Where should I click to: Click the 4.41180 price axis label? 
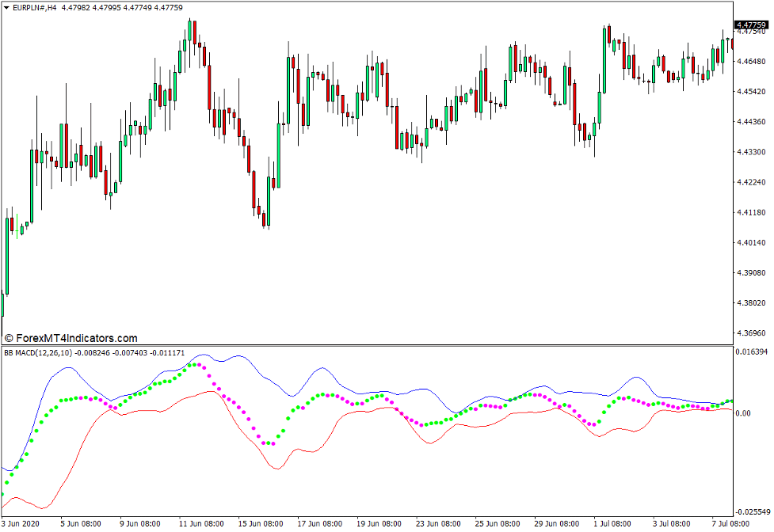750,213
